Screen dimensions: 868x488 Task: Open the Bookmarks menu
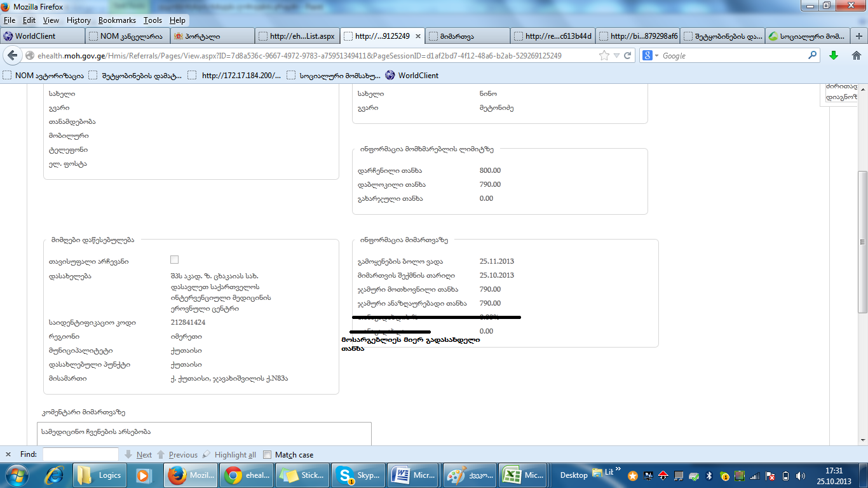point(117,20)
